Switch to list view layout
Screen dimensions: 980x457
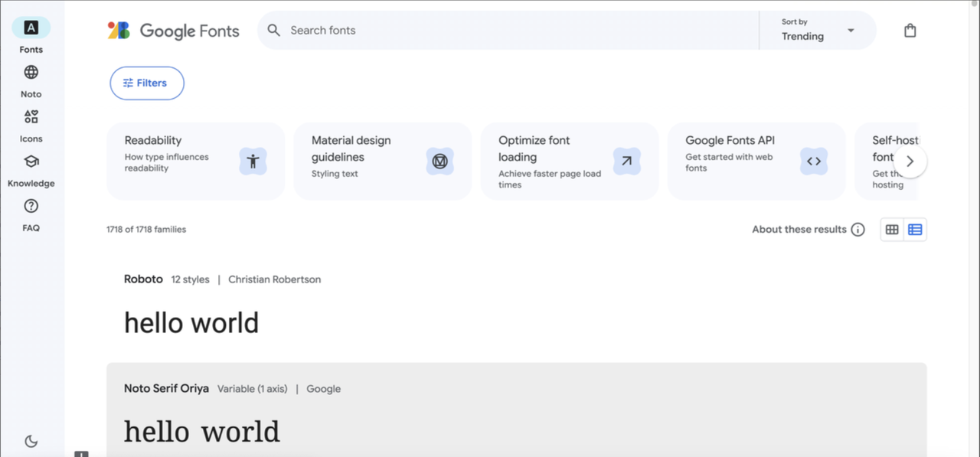coord(915,230)
